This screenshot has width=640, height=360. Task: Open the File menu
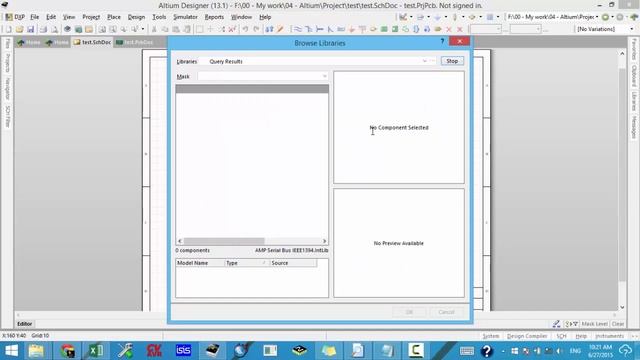point(35,17)
